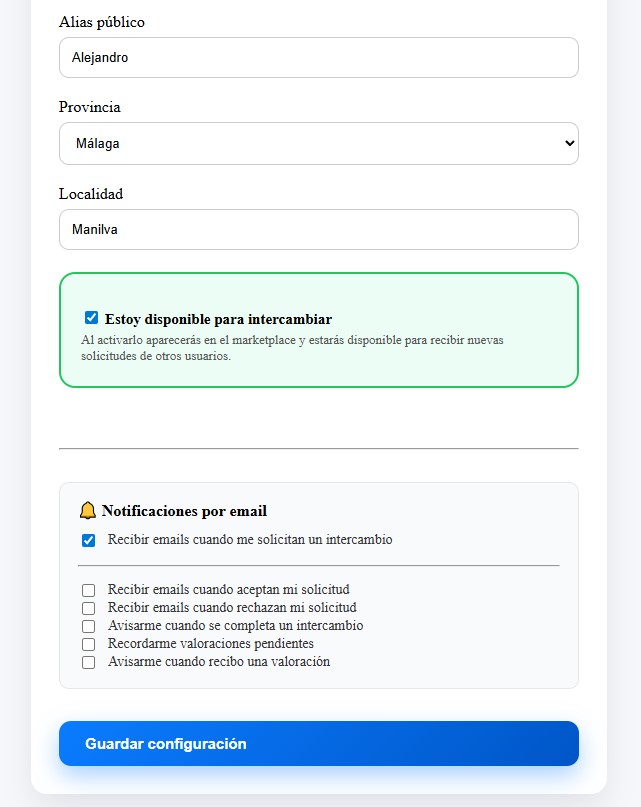The image size is (641, 807).
Task: Click the text 'Manilva' in Localidad
Action: pos(92,229)
